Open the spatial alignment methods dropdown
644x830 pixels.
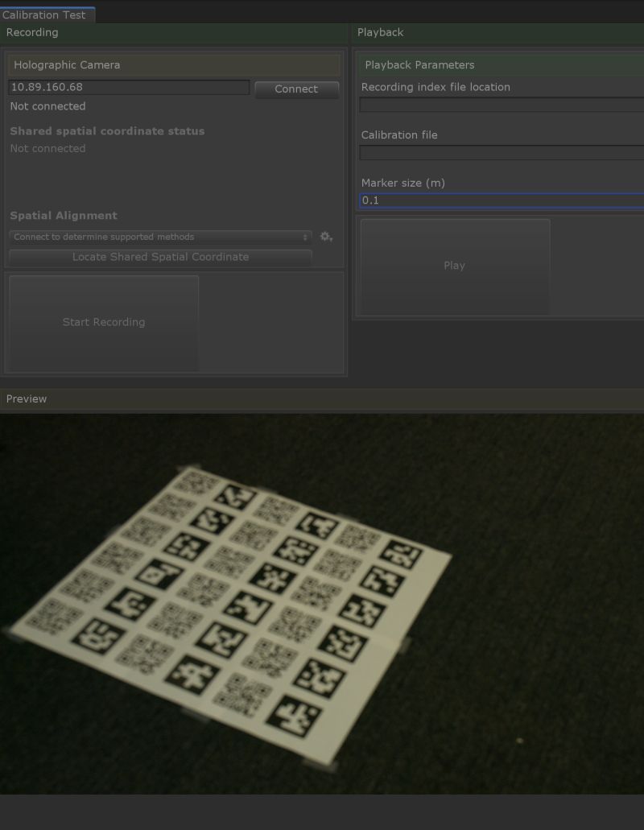[153, 236]
